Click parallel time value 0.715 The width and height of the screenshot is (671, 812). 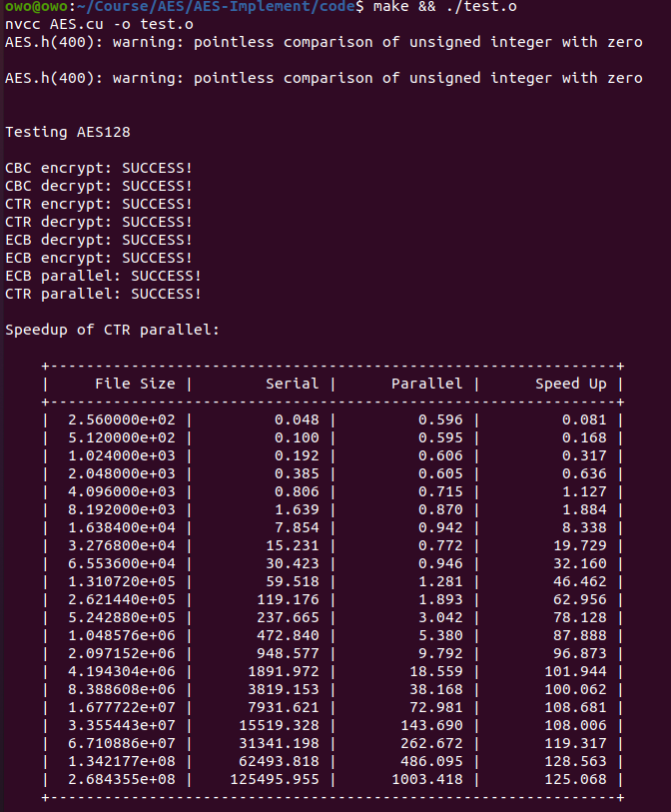440,492
